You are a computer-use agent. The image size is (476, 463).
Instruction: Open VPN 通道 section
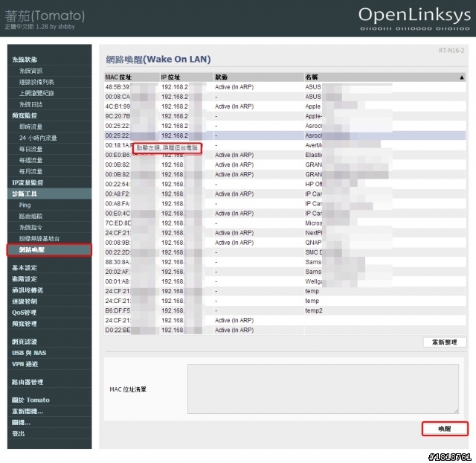pyautogui.click(x=25, y=364)
